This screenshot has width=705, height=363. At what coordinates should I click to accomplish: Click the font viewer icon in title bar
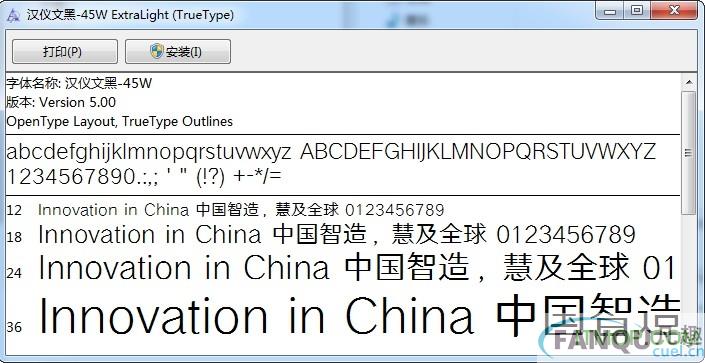point(13,15)
